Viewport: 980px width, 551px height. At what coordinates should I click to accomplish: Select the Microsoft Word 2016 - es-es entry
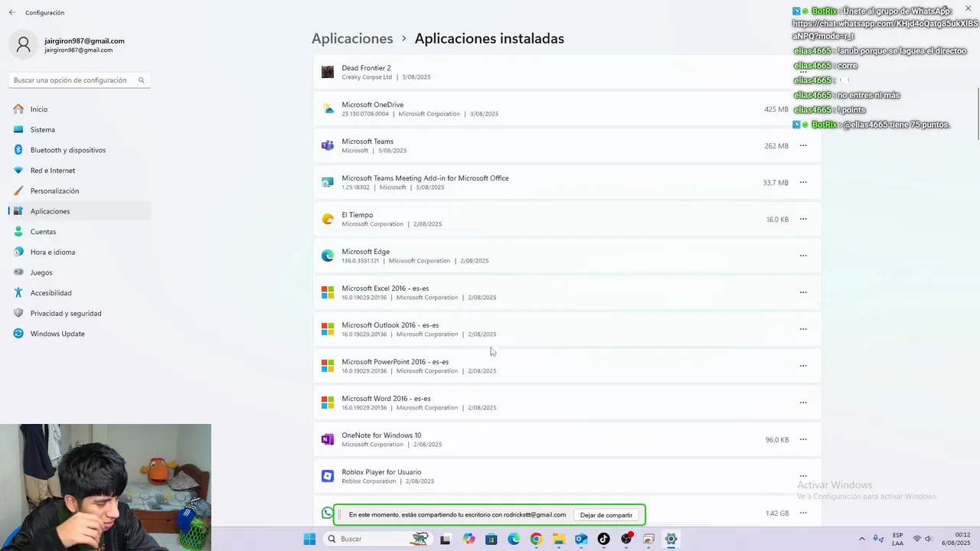pos(567,403)
